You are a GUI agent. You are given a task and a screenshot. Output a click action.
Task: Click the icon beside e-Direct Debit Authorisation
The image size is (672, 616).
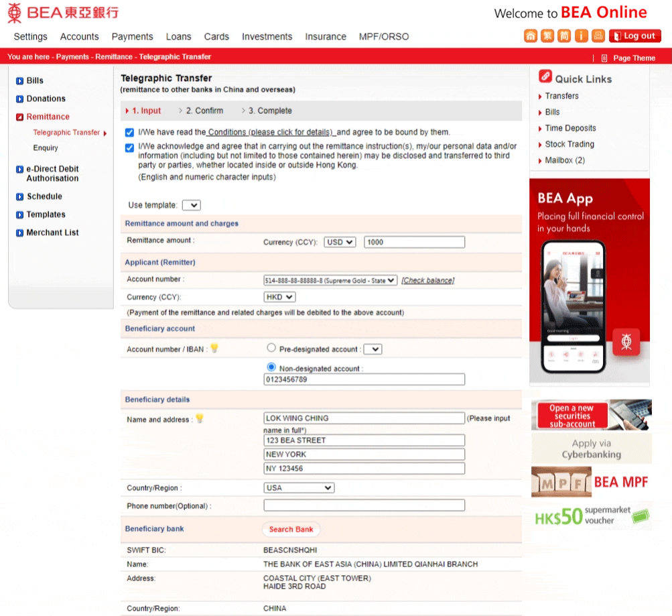pyautogui.click(x=19, y=170)
